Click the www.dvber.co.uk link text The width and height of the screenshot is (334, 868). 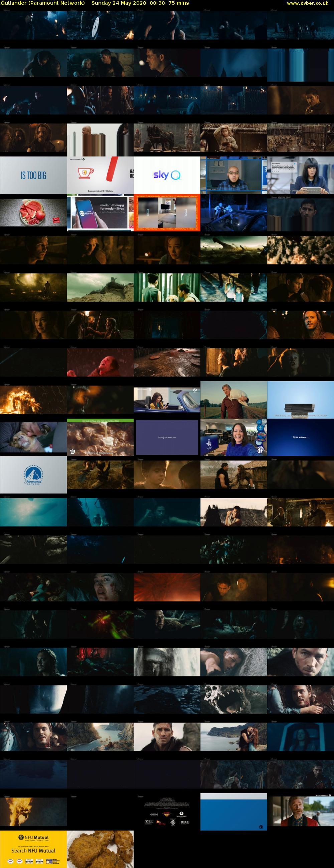click(x=307, y=3)
